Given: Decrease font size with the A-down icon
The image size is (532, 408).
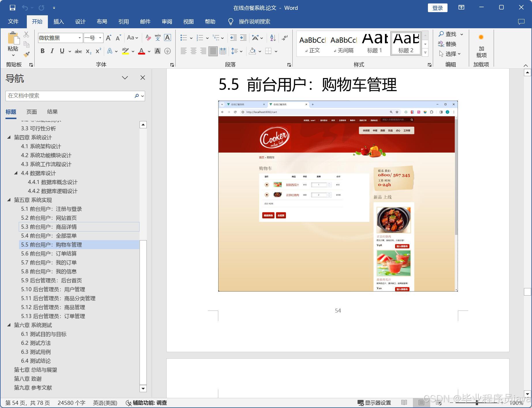Looking at the screenshot, I should coord(118,38).
